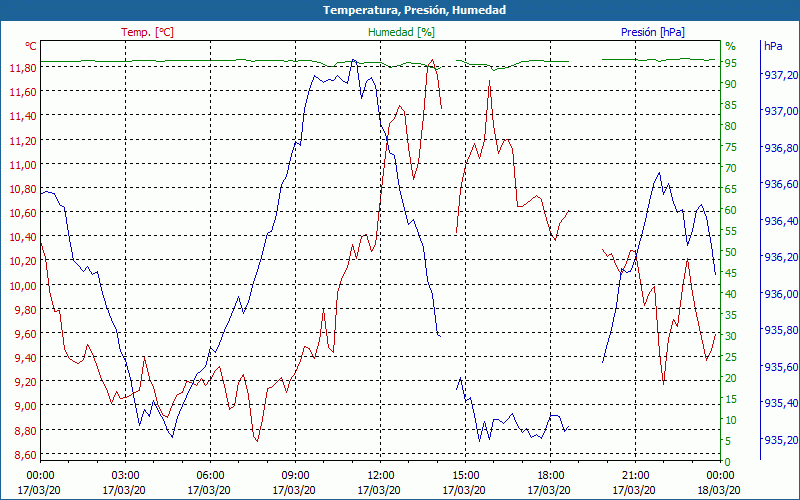Click the 10,60 temperature axis value
The height and width of the screenshot is (500, 800).
tap(22, 213)
